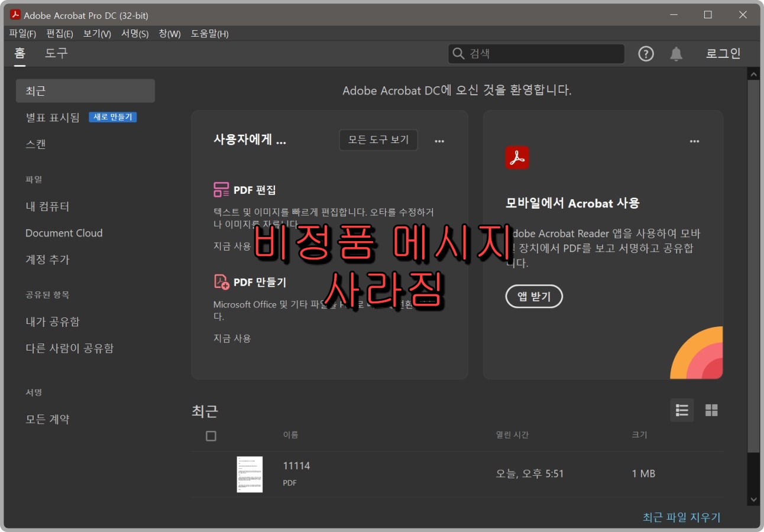Click the 1 MB size cell
This screenshot has height=532, width=764.
(x=643, y=474)
